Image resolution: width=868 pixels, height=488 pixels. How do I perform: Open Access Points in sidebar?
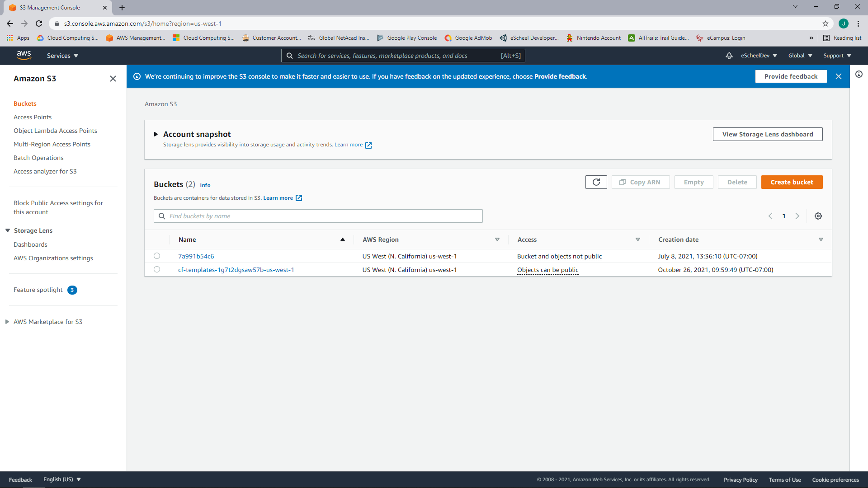[x=33, y=117]
